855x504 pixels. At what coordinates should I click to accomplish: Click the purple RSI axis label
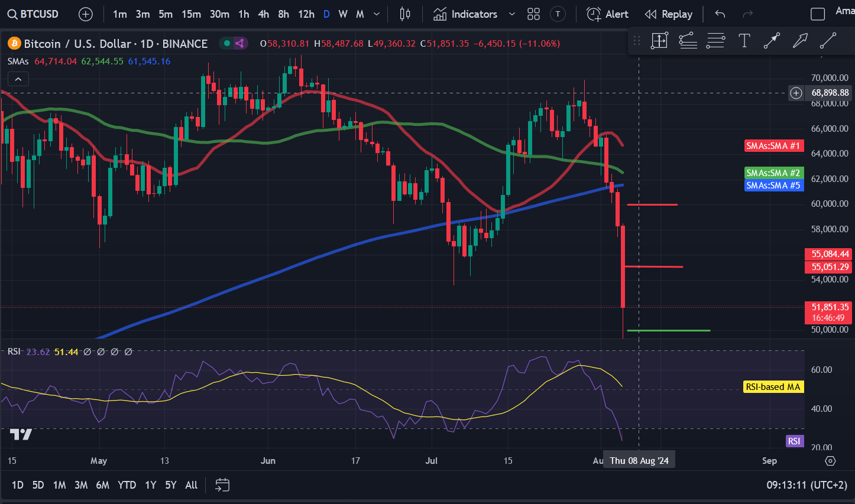click(794, 441)
